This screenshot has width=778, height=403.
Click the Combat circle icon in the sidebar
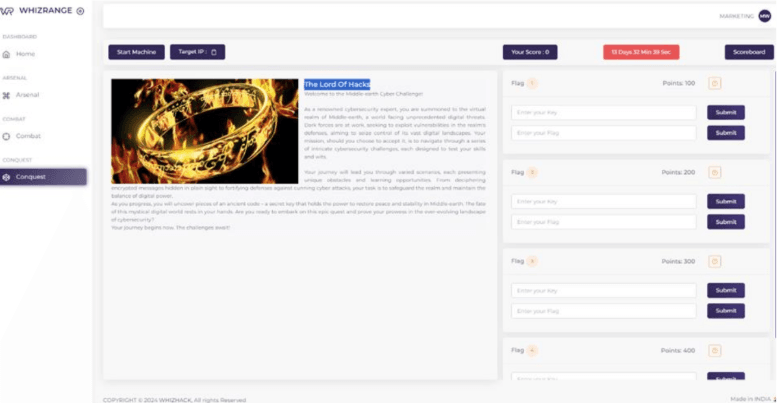(x=6, y=136)
